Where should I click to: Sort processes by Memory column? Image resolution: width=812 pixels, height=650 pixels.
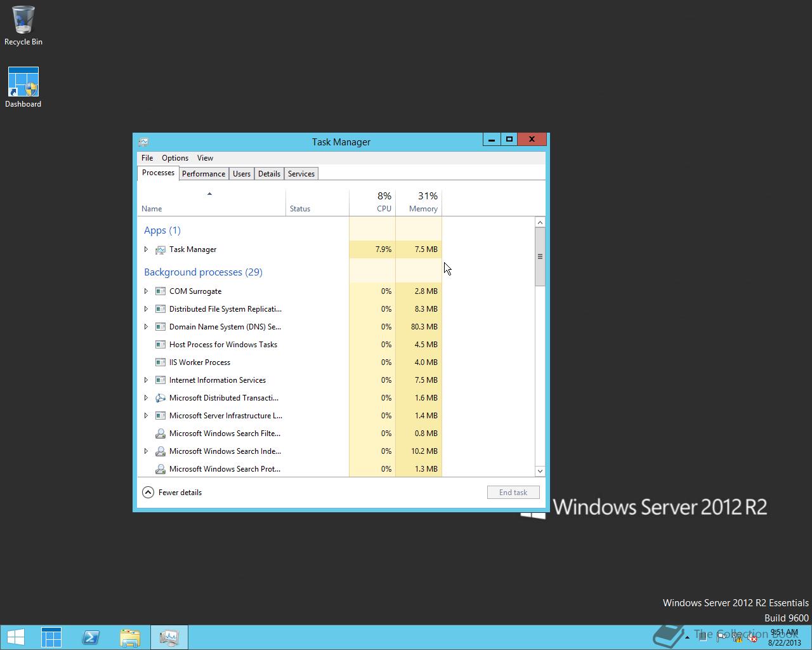coord(419,202)
